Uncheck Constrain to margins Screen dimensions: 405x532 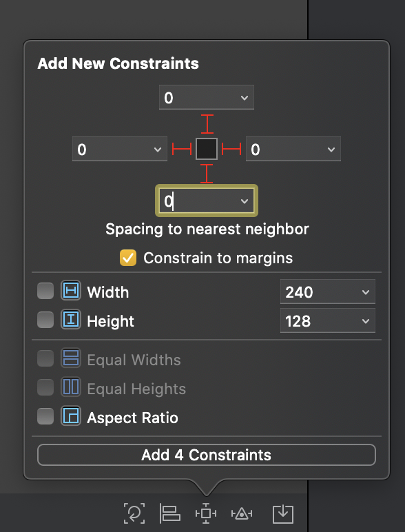(x=128, y=258)
